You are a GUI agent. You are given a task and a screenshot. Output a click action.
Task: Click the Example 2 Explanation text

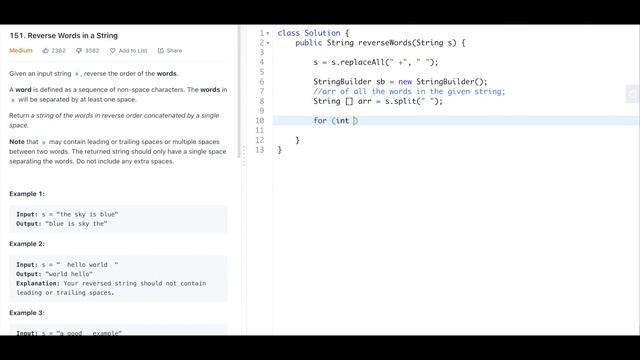click(111, 288)
